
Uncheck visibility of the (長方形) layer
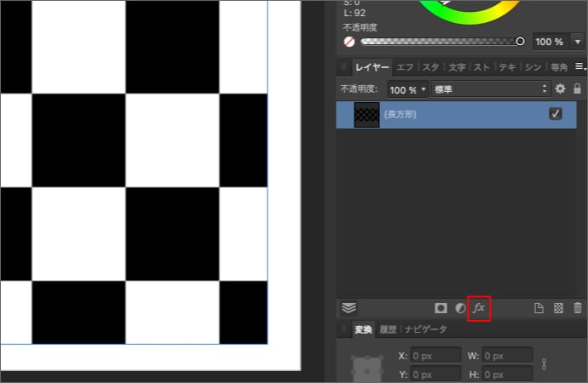pos(556,114)
